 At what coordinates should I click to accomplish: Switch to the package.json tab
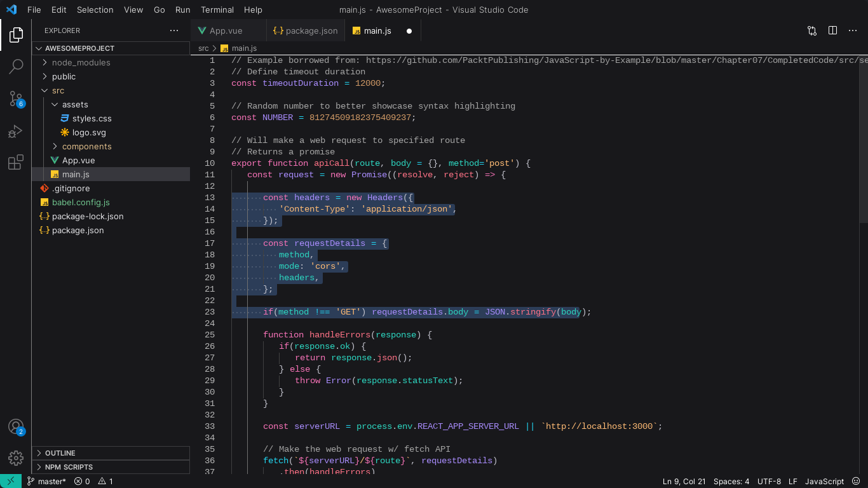[x=306, y=30]
